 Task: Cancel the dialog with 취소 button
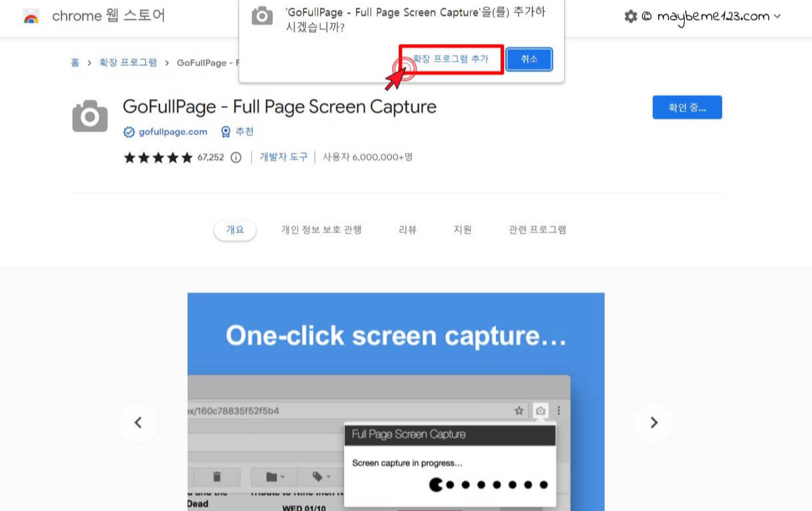529,59
